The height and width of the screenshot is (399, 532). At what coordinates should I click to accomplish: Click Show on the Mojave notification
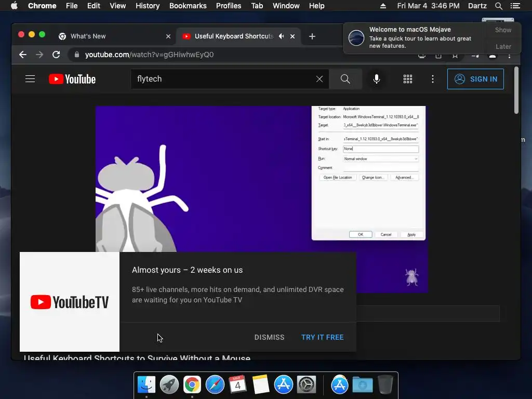(x=503, y=30)
